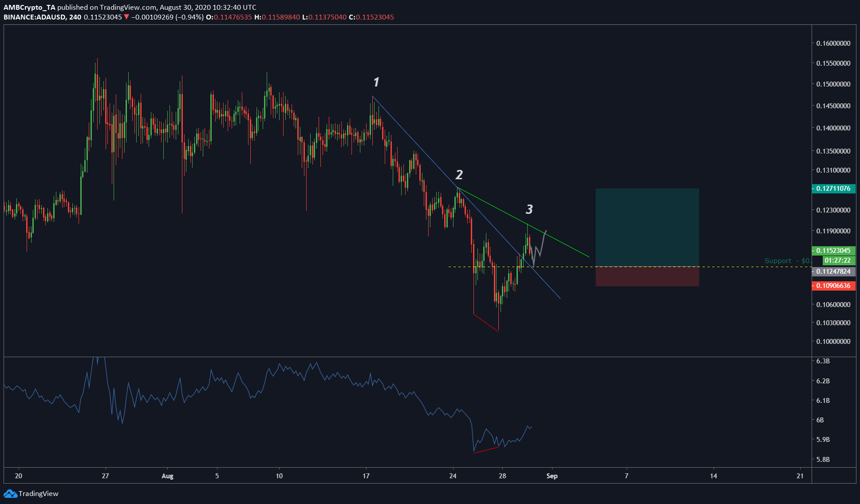Click the red down-arrow change indicator
The image size is (860, 504).
[126, 17]
